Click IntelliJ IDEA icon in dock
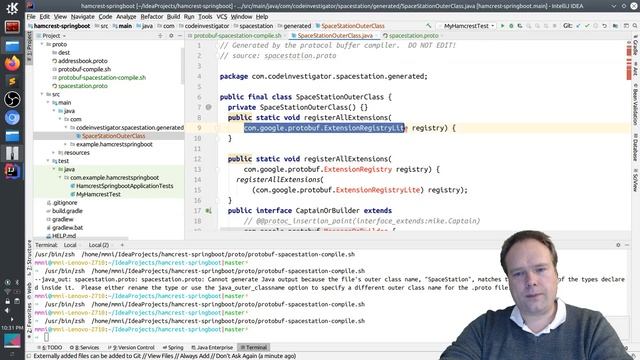The image size is (640, 360). pos(12,171)
